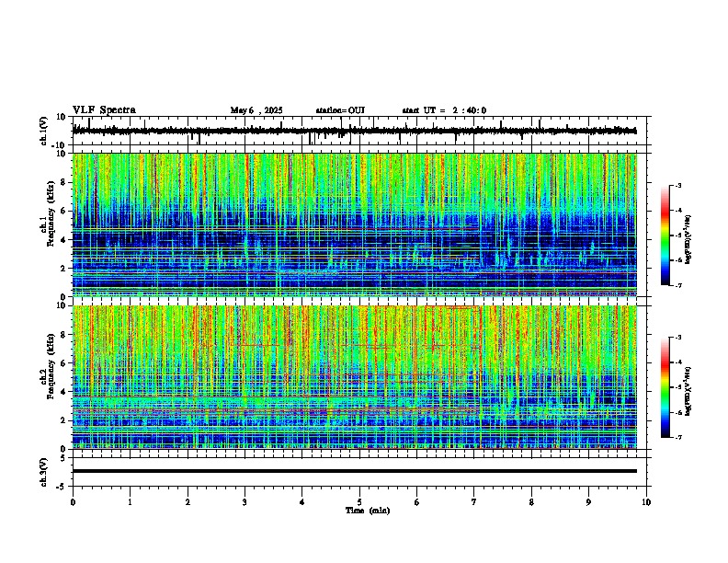The height and width of the screenshot is (563, 728).
Task: Click the '-7' tick on ch.1 colorbar
Action: [x=677, y=285]
